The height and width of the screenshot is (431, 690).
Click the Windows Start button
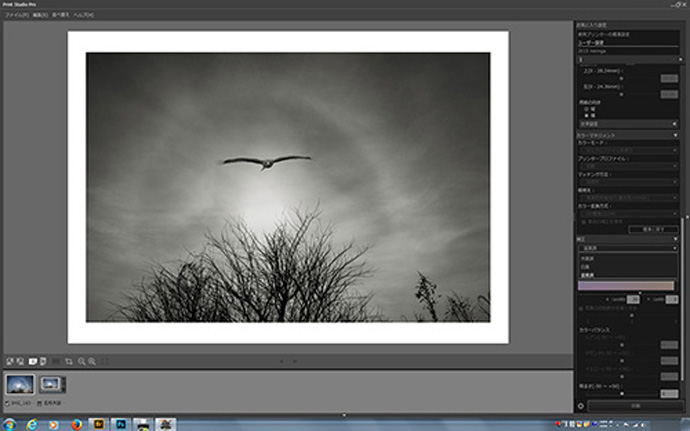pyautogui.click(x=9, y=424)
